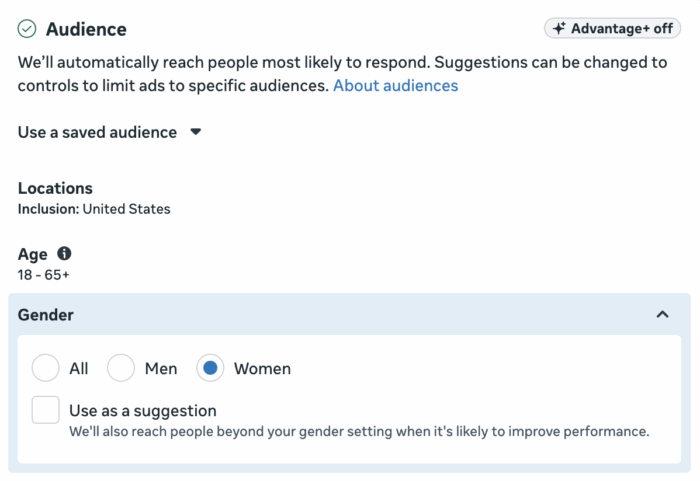Enable the Use as a suggestion checkbox

pos(45,410)
